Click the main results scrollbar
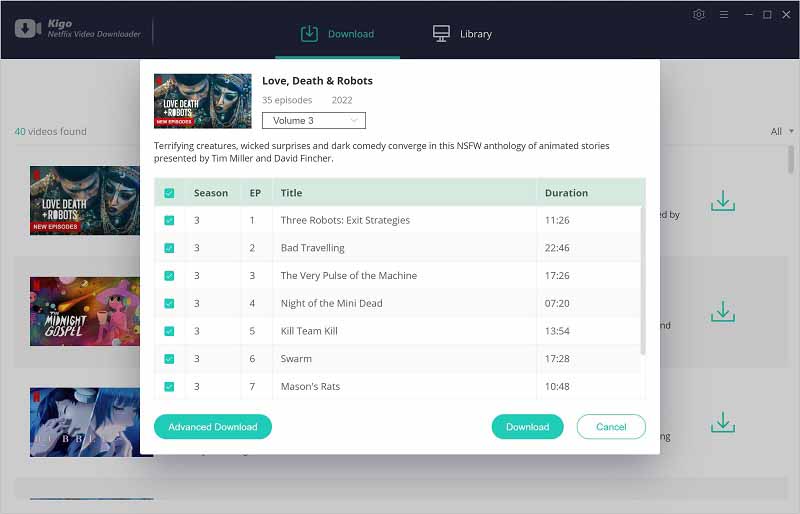This screenshot has height=514, width=800. point(791,159)
